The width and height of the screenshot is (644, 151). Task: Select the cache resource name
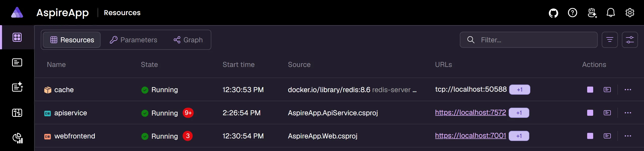(64, 90)
